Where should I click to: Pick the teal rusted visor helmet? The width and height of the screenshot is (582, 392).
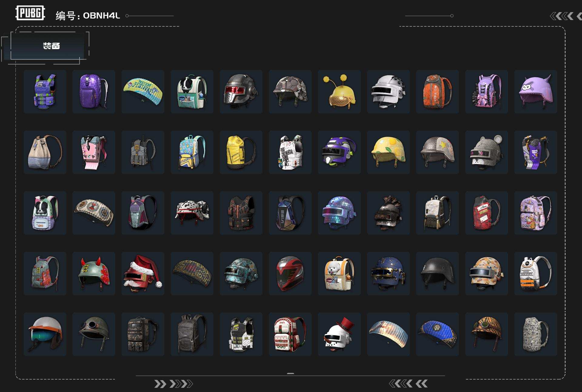[241, 273]
